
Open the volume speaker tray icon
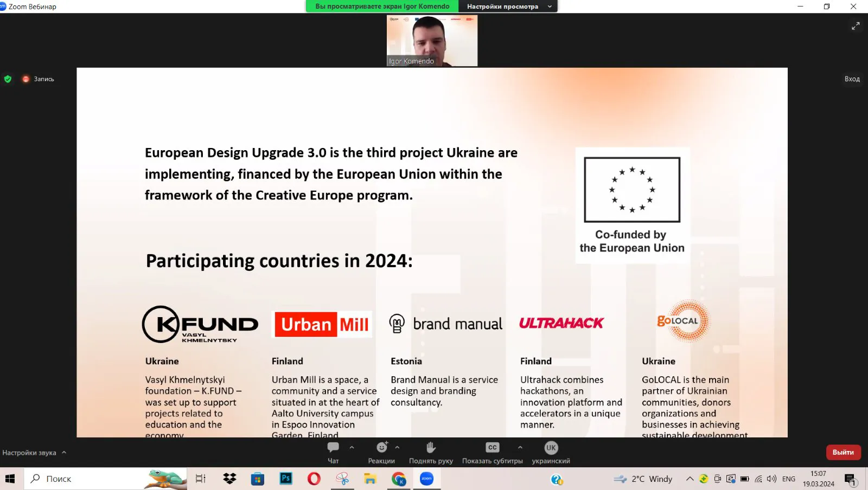[771, 479]
